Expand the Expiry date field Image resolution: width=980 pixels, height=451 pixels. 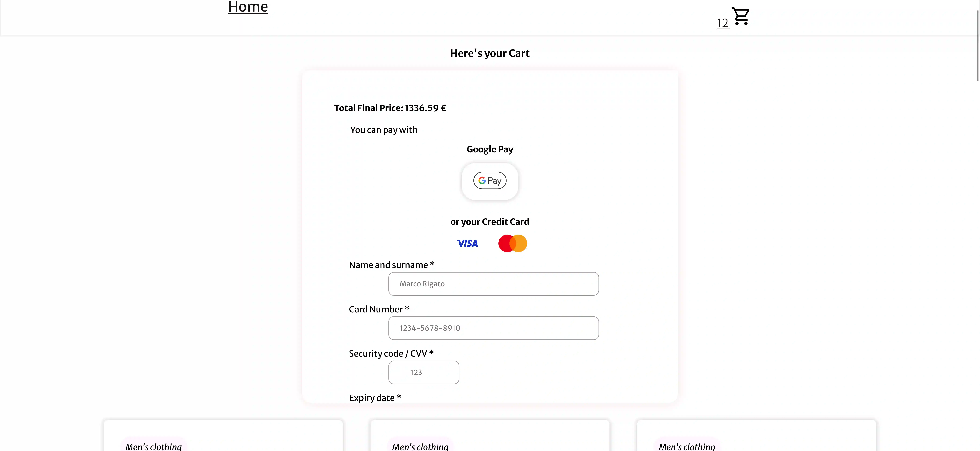pyautogui.click(x=375, y=398)
